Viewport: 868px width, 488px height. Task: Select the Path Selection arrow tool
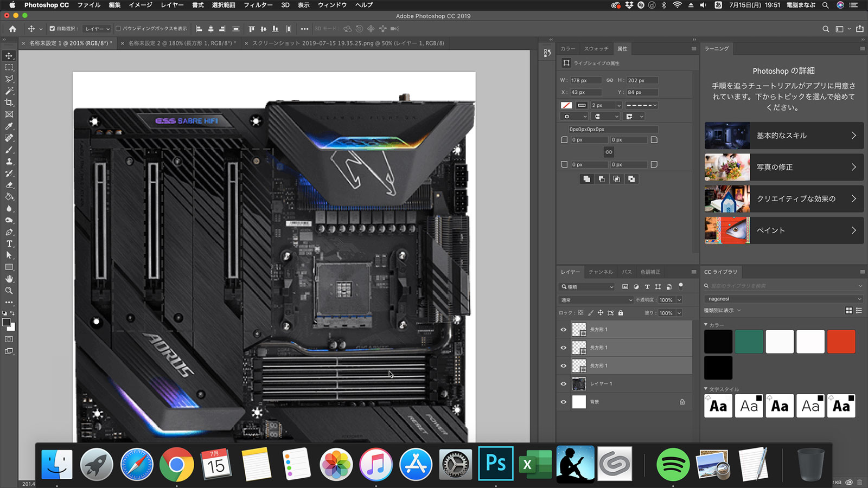point(9,255)
